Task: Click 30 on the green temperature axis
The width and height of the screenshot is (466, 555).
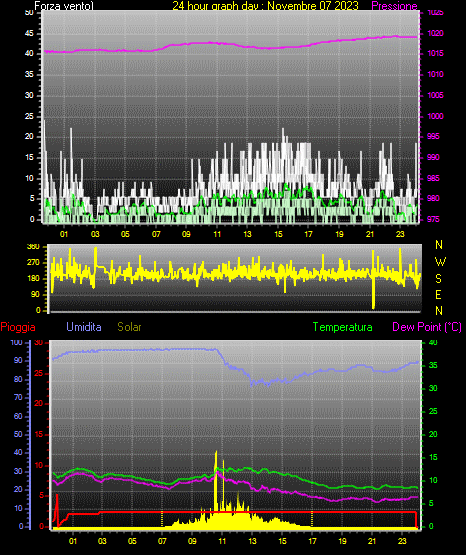Action: tap(433, 388)
